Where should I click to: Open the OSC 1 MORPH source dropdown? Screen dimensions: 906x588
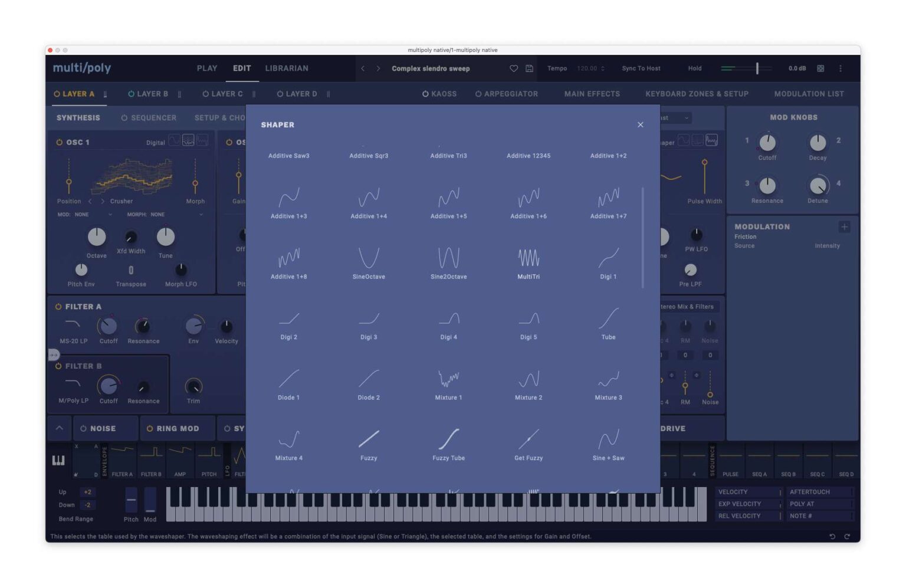165,215
